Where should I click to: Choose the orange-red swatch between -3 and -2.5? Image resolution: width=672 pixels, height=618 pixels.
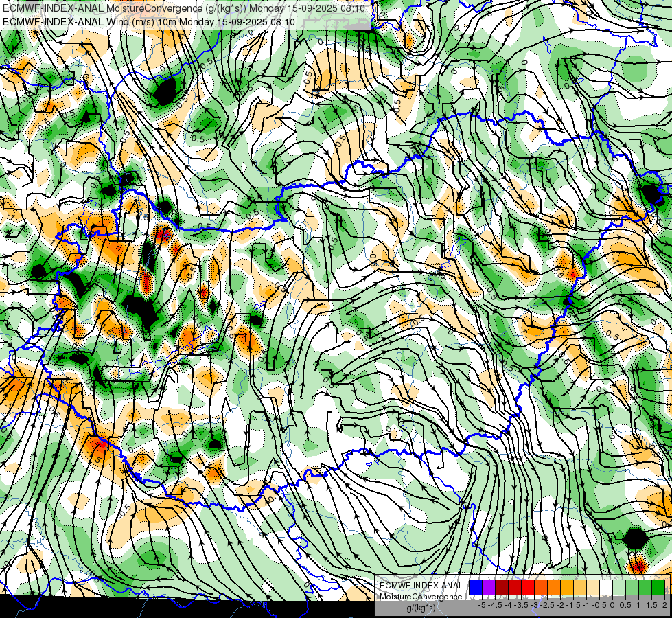(541, 587)
